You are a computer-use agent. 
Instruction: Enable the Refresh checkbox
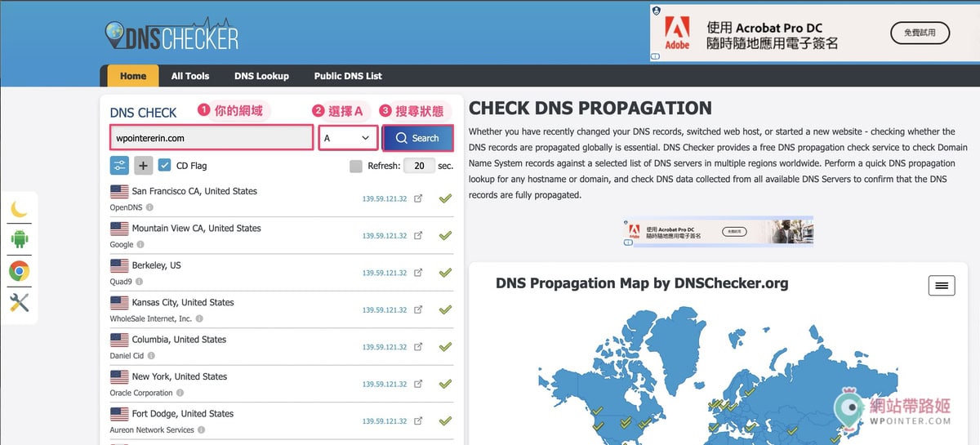click(355, 166)
